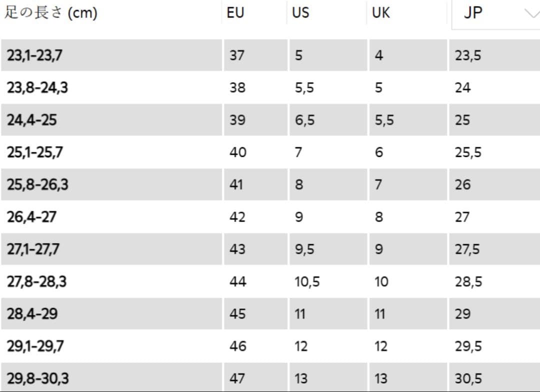Select the 29,8-30,3 foot length row
Viewport: 540px width, 392px height.
[x=38, y=379]
